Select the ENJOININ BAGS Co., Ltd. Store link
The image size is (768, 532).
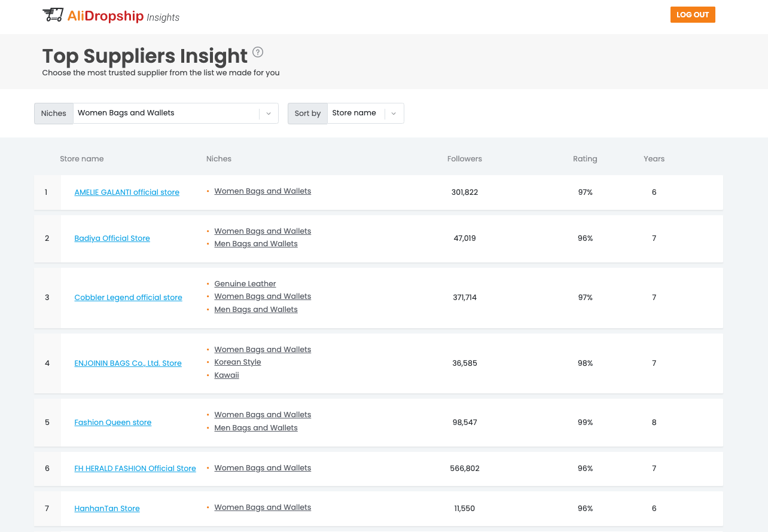(127, 363)
